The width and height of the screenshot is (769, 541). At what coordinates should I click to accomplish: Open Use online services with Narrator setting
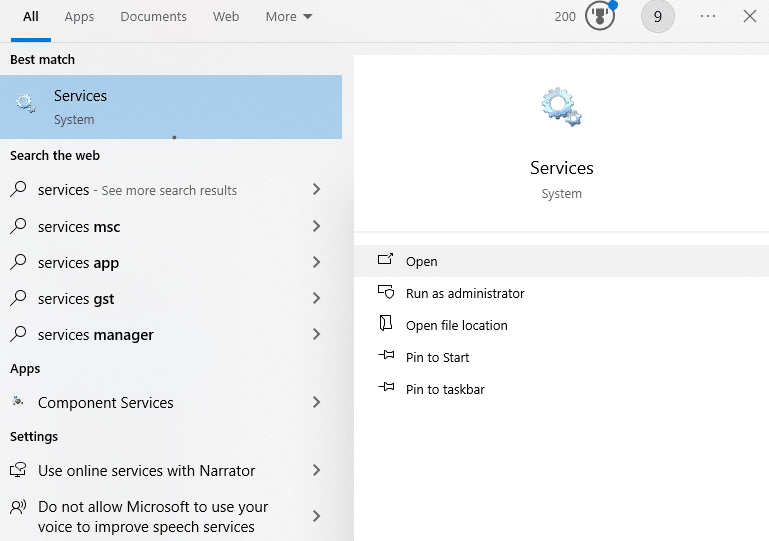[x=146, y=470]
